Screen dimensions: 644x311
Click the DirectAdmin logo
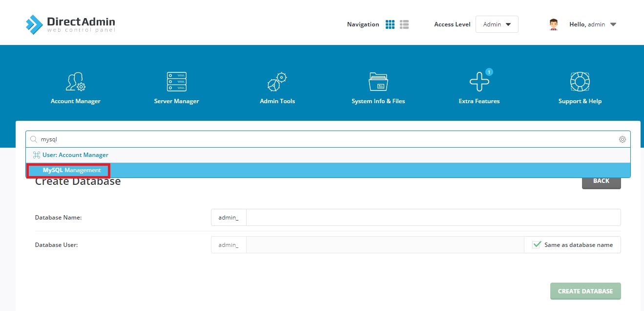pos(70,24)
